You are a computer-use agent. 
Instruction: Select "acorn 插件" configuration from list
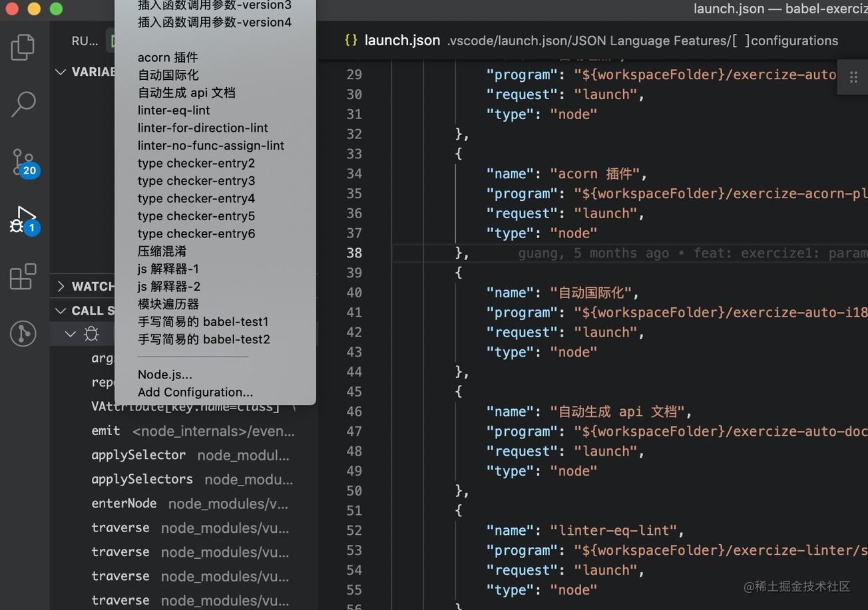click(x=168, y=57)
